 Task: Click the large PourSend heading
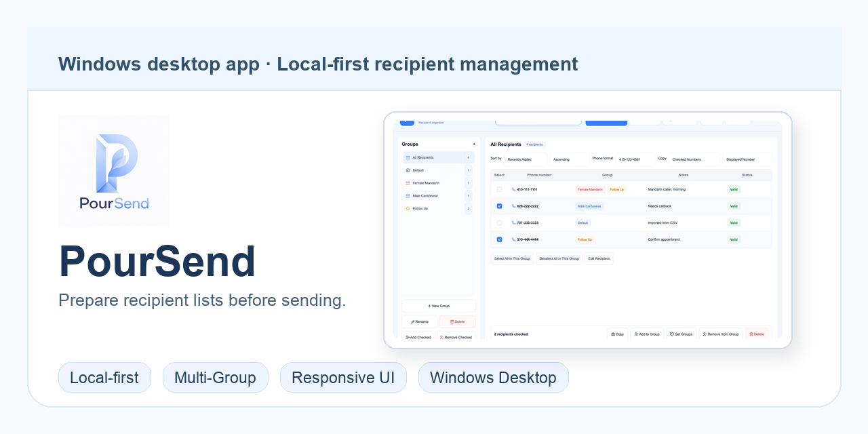(x=157, y=261)
